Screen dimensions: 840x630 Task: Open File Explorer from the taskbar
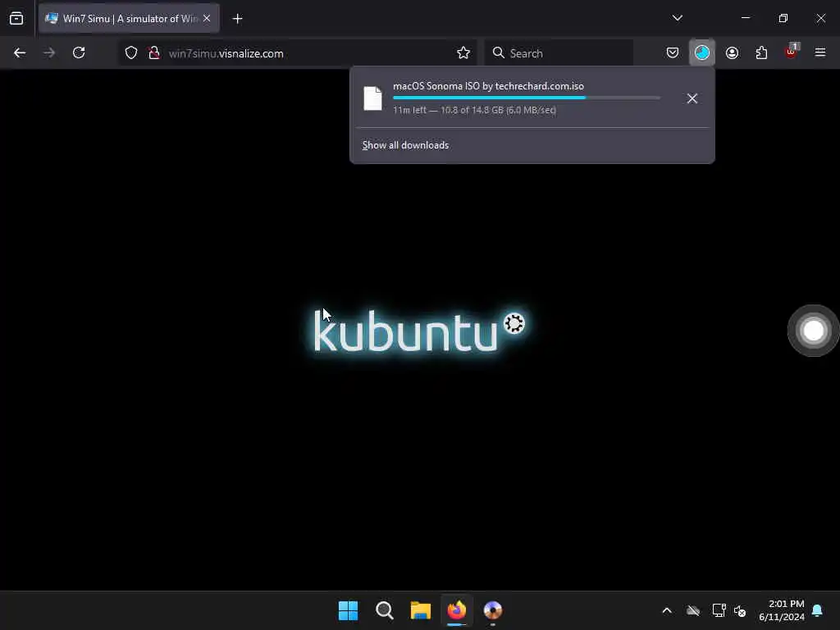421,610
